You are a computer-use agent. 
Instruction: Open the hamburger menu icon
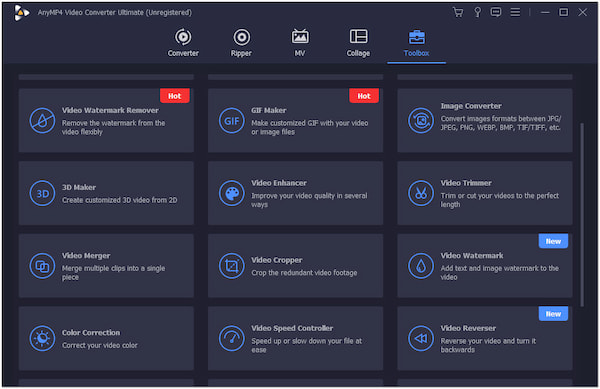(515, 12)
